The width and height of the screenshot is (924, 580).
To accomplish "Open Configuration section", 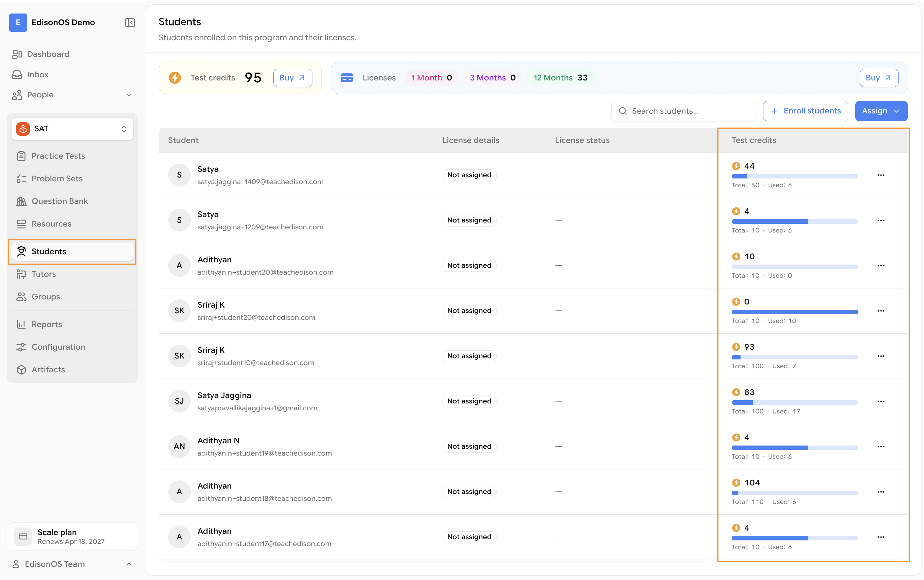I will [x=72, y=347].
